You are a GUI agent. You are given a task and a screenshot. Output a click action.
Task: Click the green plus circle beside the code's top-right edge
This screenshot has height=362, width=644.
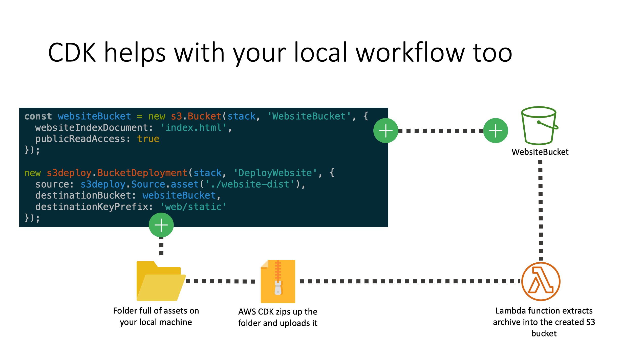[x=386, y=131]
